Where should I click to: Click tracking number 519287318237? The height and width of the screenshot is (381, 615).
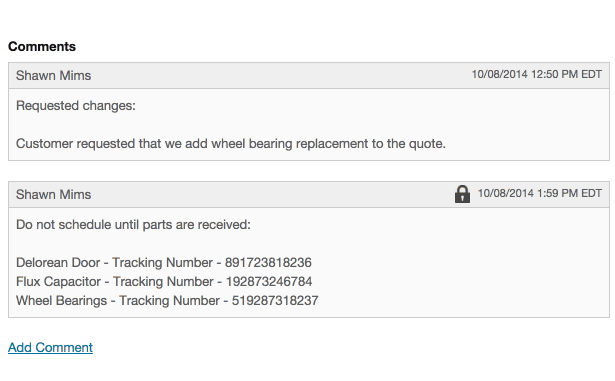pos(275,301)
